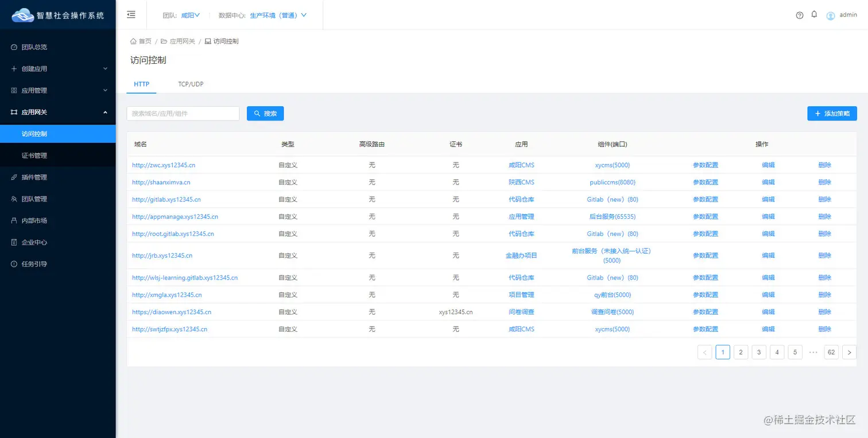Screen dimensions: 868x438
Task: Select 访问控制 in the sidebar
Action: point(57,134)
